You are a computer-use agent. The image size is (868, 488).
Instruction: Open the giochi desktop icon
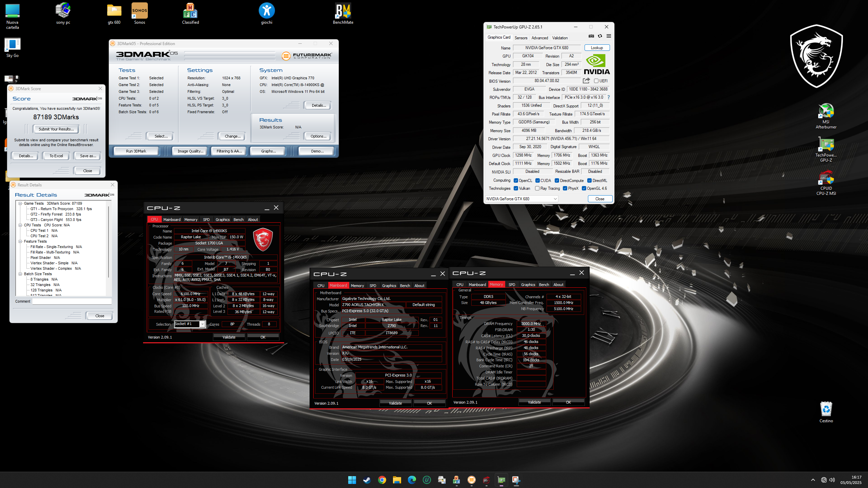[x=267, y=14]
